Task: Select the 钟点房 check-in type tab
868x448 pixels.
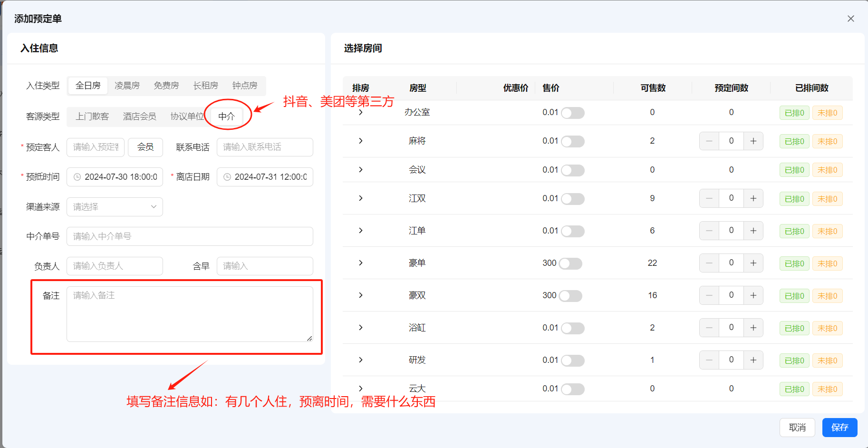Action: point(244,86)
